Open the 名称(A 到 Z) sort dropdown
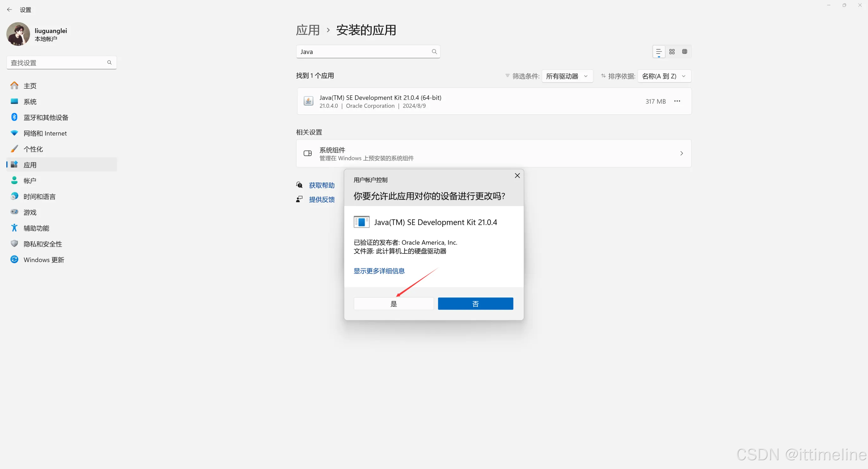868x469 pixels. point(664,76)
